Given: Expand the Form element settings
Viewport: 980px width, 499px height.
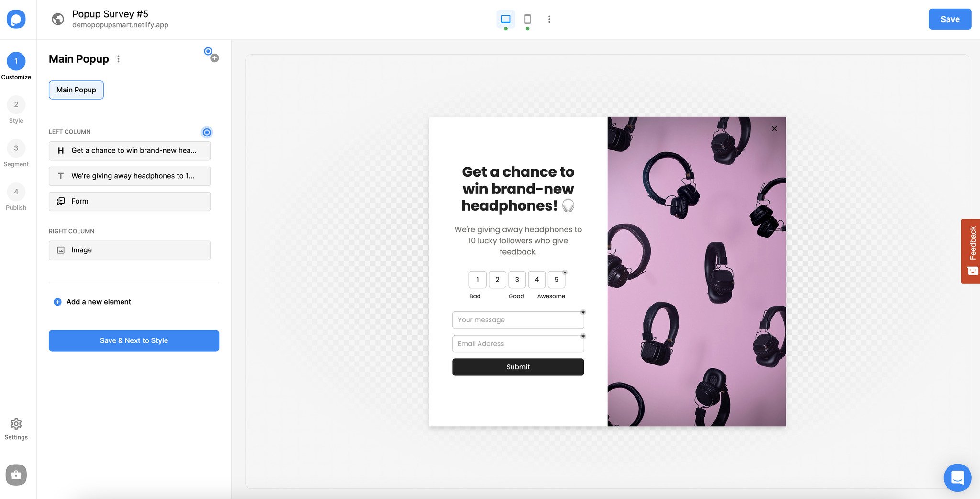Looking at the screenshot, I should coord(129,201).
